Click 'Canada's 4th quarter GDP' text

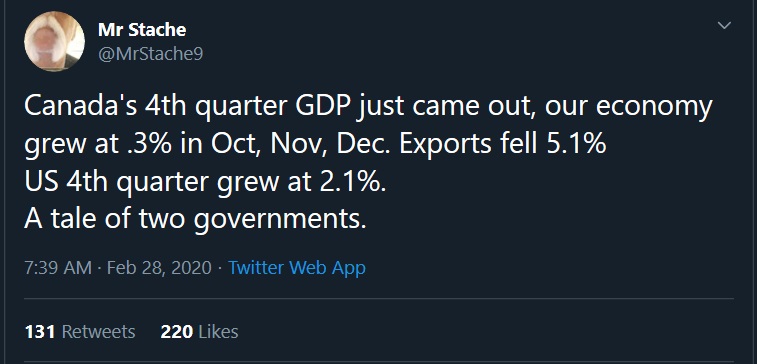point(189,107)
